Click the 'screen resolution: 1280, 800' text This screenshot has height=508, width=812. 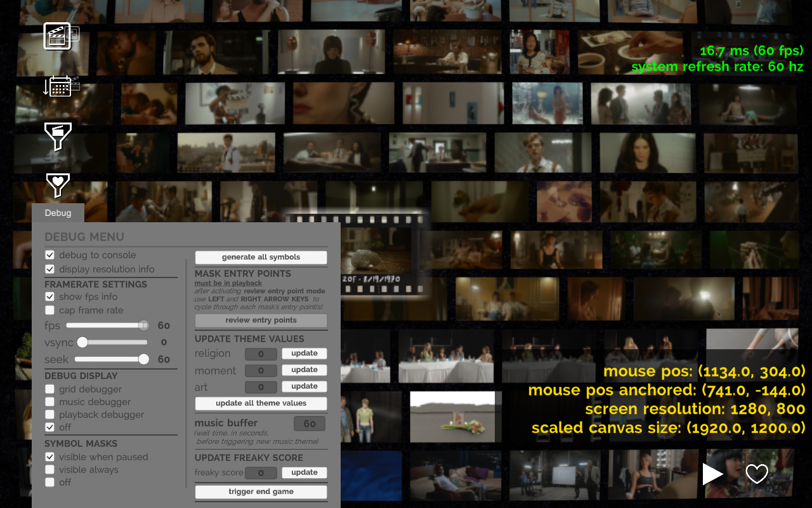point(695,409)
